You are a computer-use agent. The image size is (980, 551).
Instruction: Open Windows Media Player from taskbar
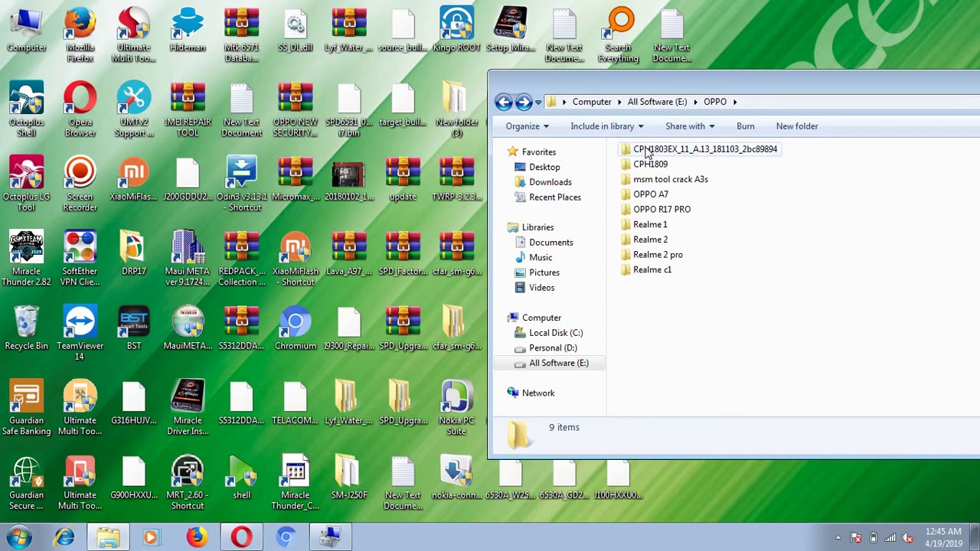click(151, 537)
